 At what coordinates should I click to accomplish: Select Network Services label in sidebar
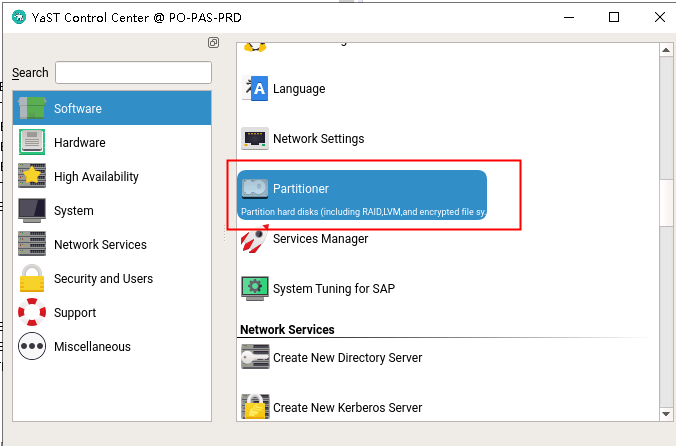click(x=100, y=244)
